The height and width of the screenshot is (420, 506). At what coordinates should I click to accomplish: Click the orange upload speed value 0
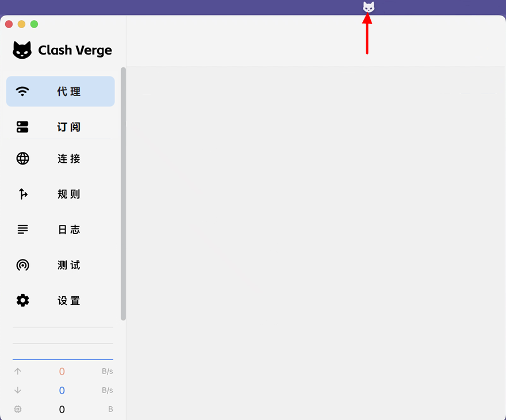(62, 372)
